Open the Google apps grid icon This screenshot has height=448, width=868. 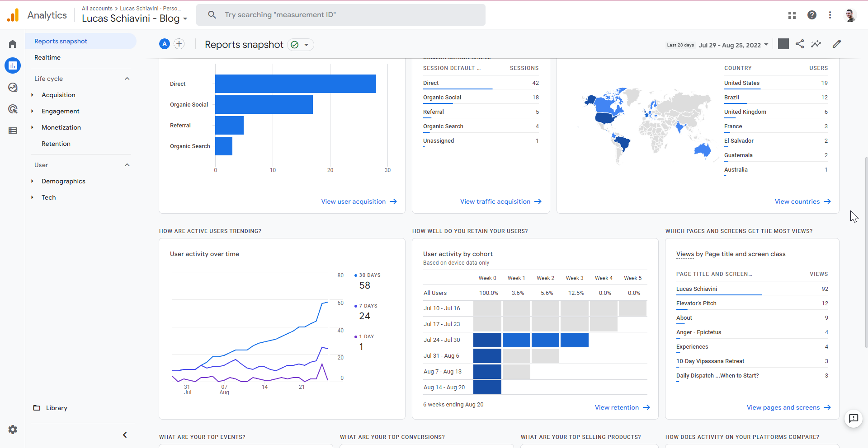tap(792, 15)
